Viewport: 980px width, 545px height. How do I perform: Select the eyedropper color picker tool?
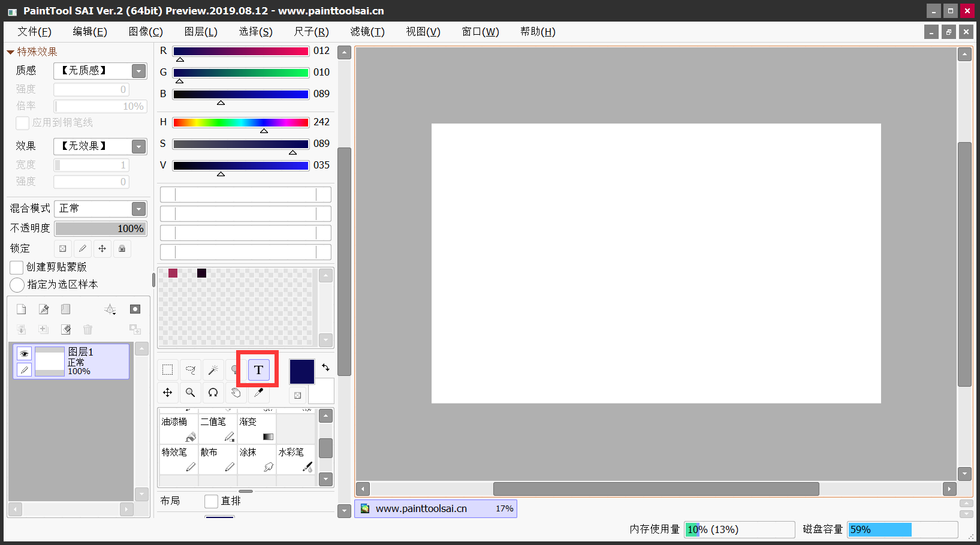click(x=258, y=393)
